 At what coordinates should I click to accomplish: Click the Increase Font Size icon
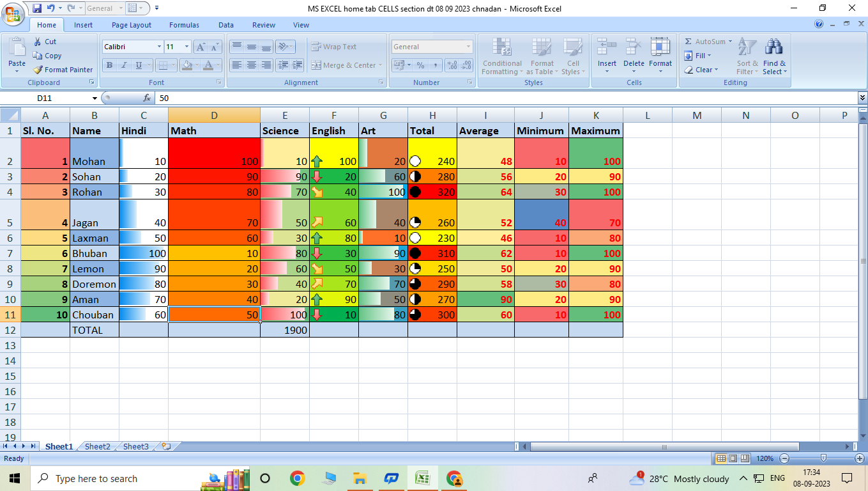(201, 47)
